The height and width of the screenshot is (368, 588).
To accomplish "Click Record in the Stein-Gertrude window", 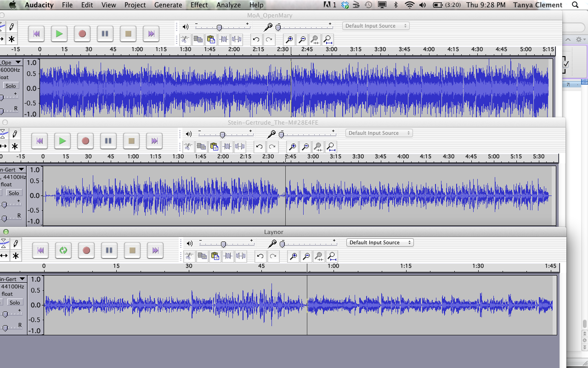I will click(x=85, y=141).
